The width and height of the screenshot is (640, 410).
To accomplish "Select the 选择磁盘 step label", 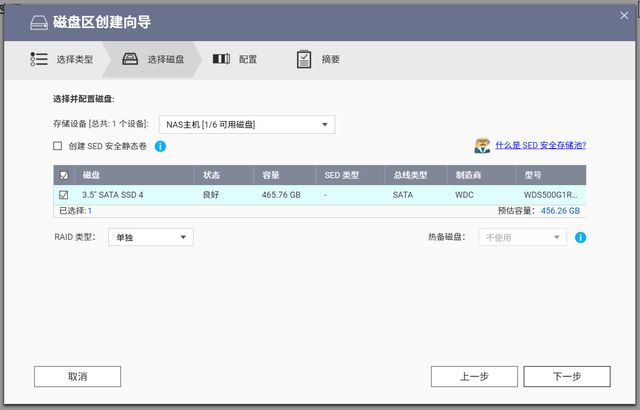I will point(166,60).
